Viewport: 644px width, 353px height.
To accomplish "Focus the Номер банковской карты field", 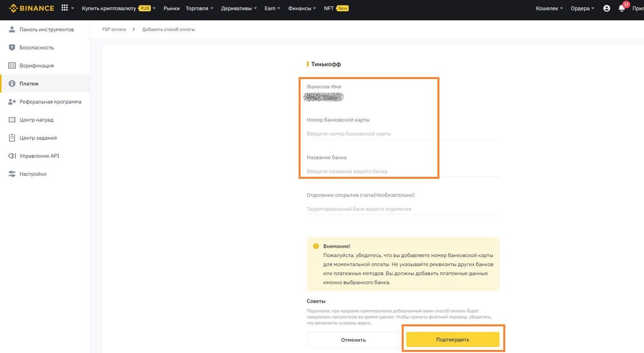I will point(403,133).
